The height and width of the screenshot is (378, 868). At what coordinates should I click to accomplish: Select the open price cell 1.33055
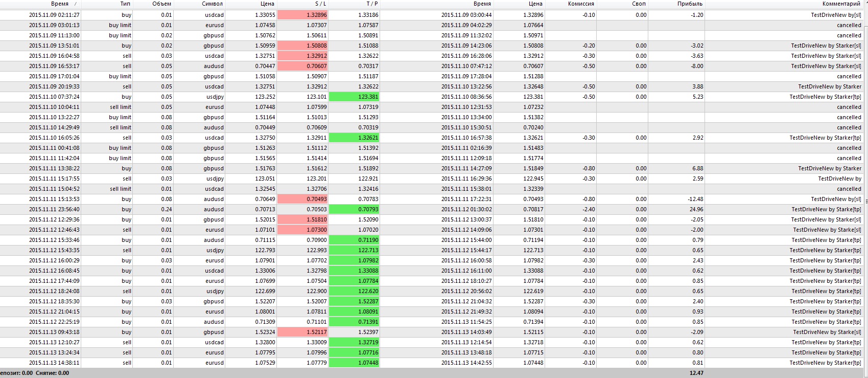click(x=265, y=15)
